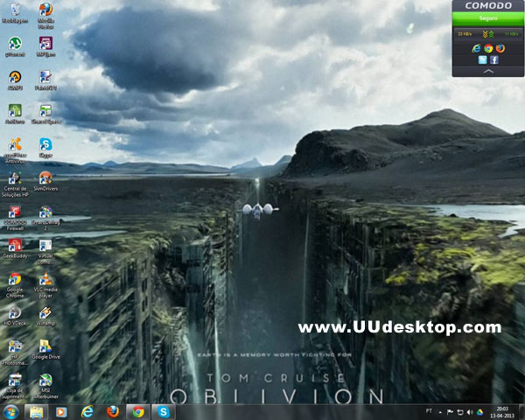Click the PT language indicator
Viewport: 525px width, 420px height.
point(429,411)
